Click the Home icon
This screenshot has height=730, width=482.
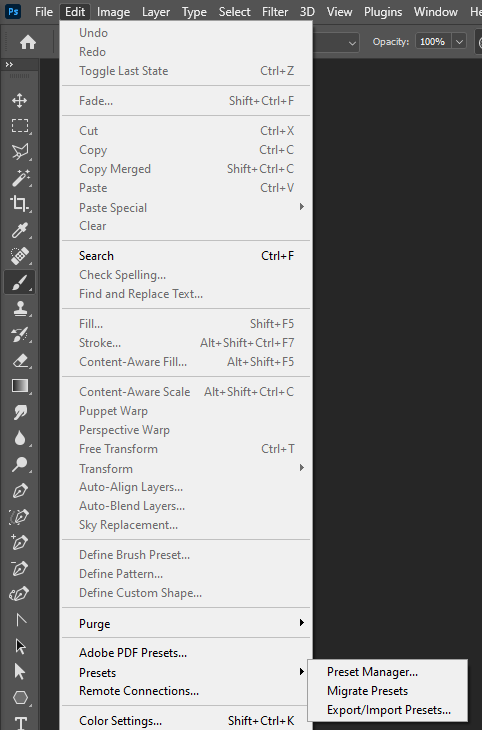pos(28,42)
